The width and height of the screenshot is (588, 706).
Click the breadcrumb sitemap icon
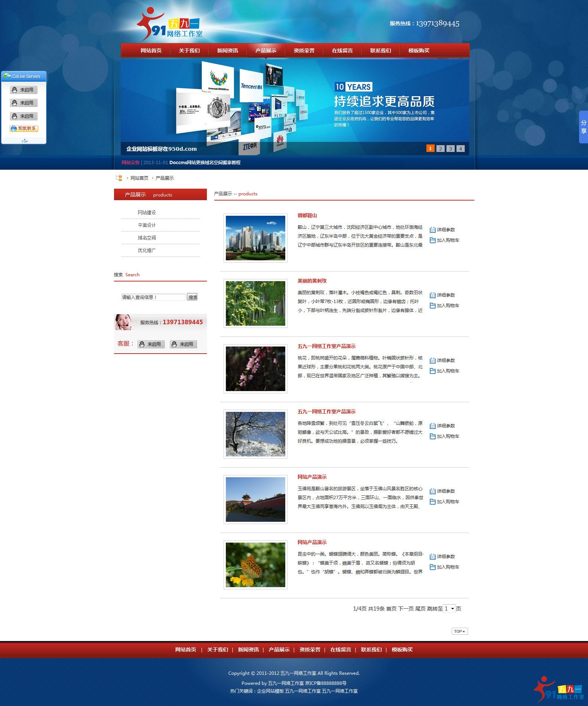click(x=119, y=178)
